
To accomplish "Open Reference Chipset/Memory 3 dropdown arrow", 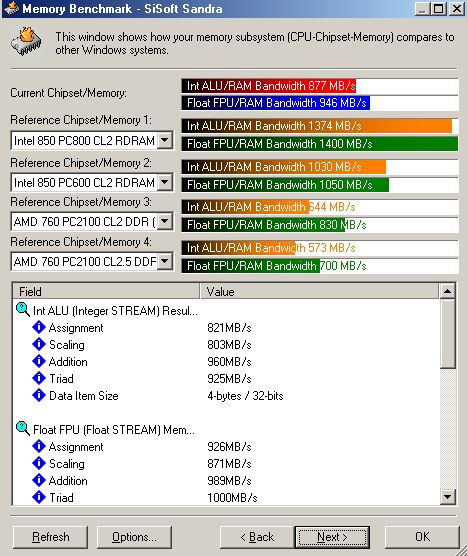I will coord(165,221).
